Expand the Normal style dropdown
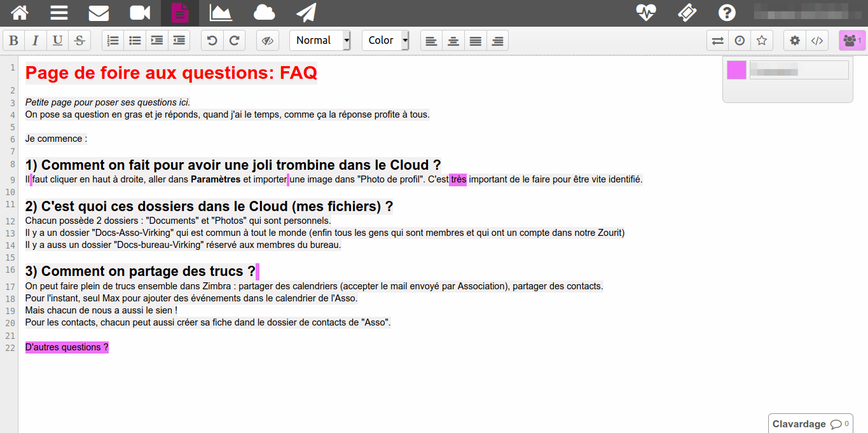The image size is (868, 433). (320, 41)
